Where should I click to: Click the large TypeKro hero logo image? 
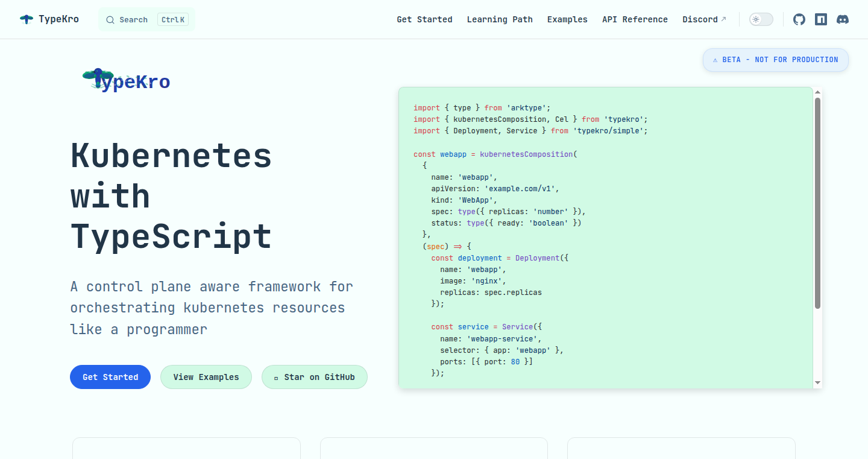tap(126, 80)
